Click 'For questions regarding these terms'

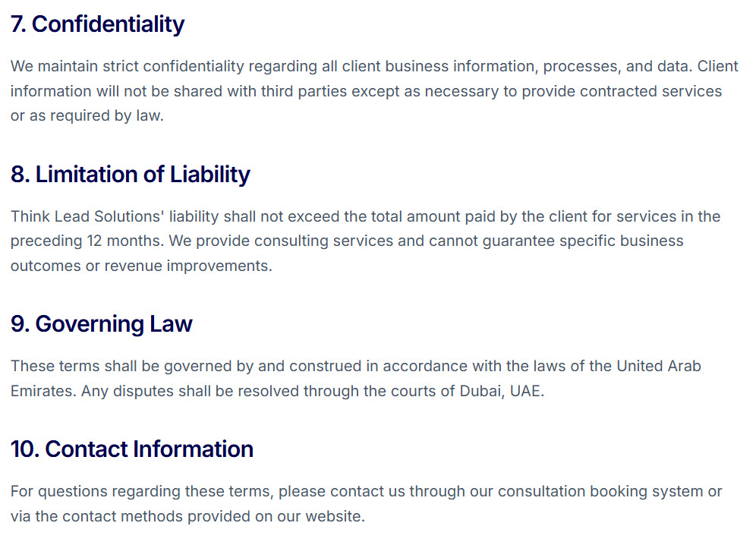pyautogui.click(x=142, y=491)
